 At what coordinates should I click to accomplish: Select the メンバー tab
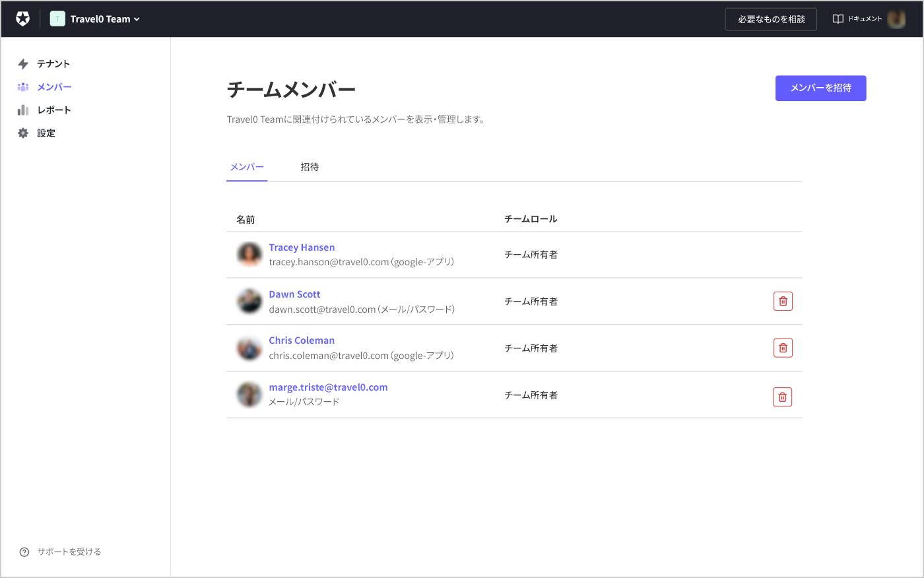pyautogui.click(x=246, y=167)
